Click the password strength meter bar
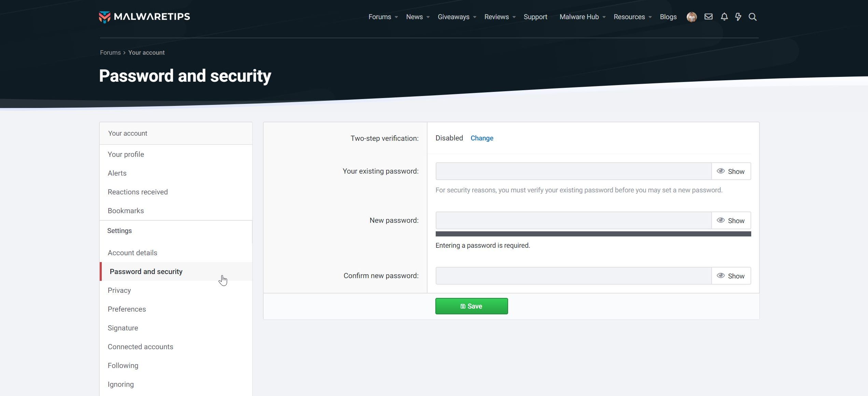Viewport: 868px width, 396px height. (593, 234)
